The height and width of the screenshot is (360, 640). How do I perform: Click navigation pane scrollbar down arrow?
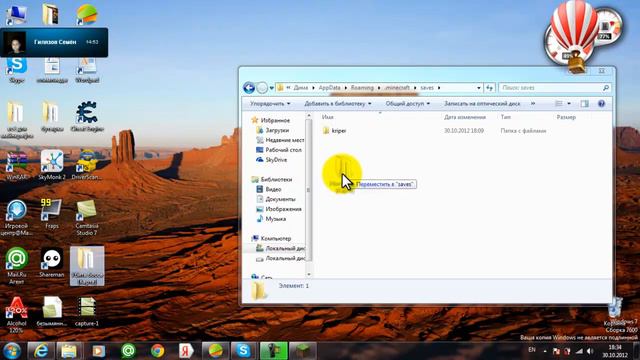[309, 274]
